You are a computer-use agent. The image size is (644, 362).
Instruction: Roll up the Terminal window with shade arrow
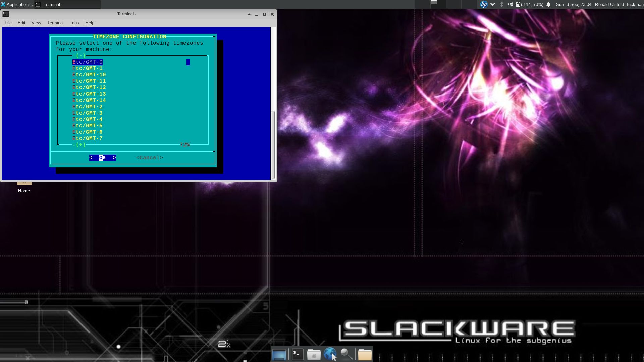point(249,14)
